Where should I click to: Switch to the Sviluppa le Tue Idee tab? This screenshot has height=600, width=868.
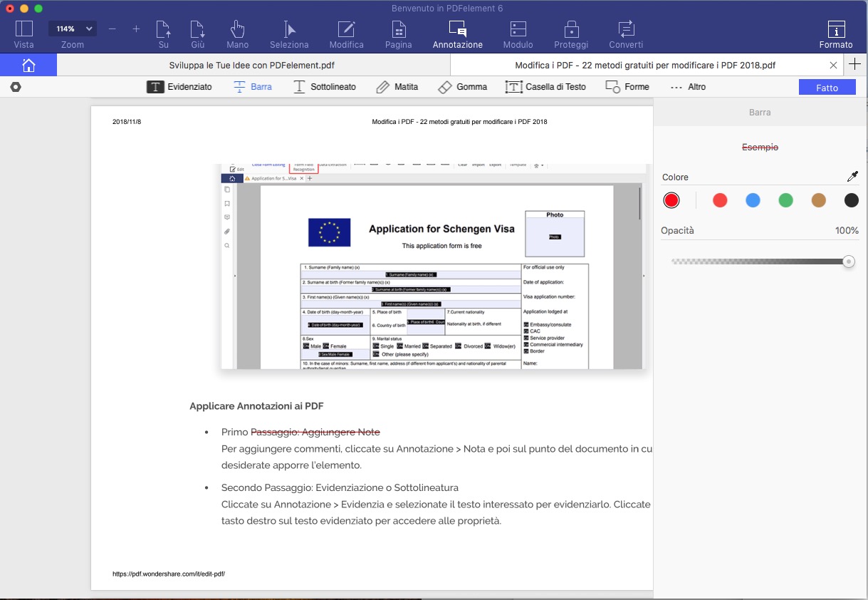click(x=253, y=64)
